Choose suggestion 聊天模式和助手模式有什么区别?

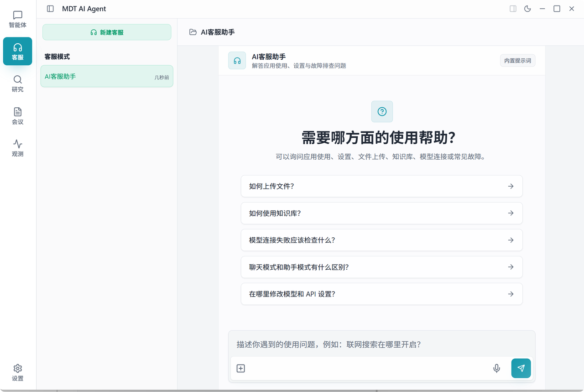[382, 267]
